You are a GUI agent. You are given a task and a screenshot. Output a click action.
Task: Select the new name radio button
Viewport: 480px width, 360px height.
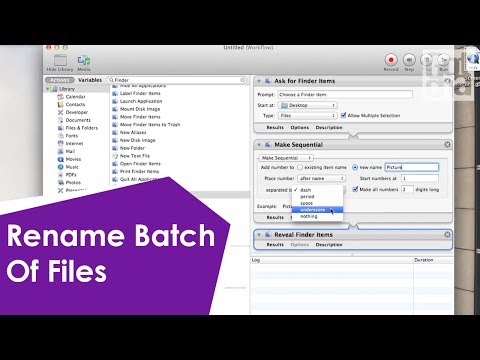coord(355,167)
